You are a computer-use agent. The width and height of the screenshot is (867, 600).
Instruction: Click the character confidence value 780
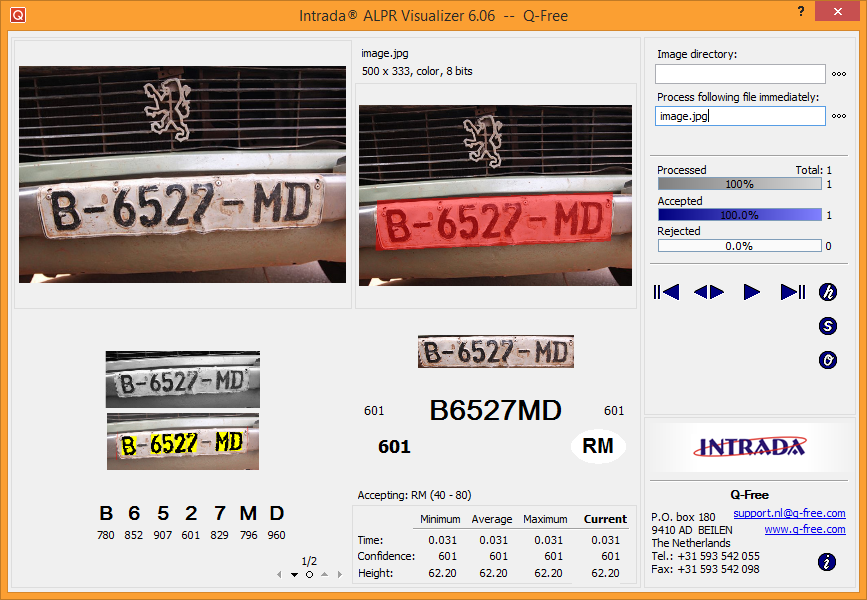(x=106, y=535)
